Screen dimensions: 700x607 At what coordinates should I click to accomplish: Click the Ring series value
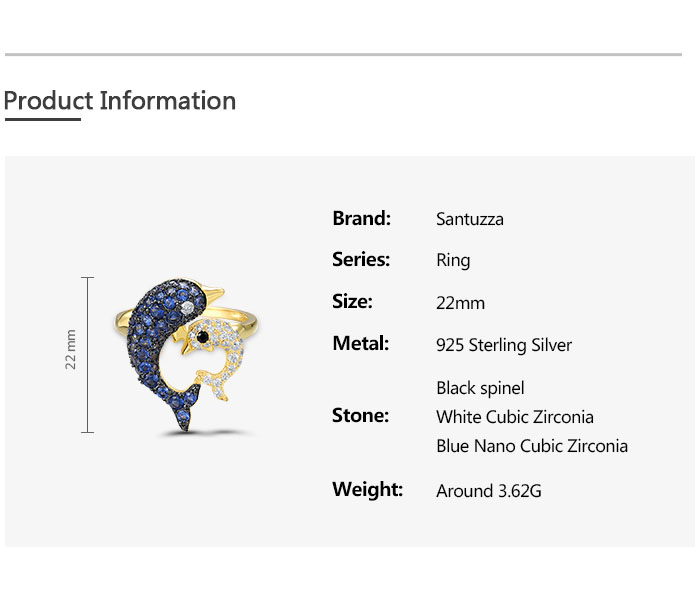453,261
